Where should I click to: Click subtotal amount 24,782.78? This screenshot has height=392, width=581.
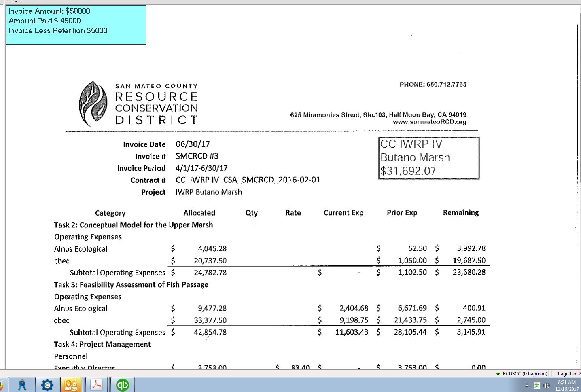click(210, 273)
